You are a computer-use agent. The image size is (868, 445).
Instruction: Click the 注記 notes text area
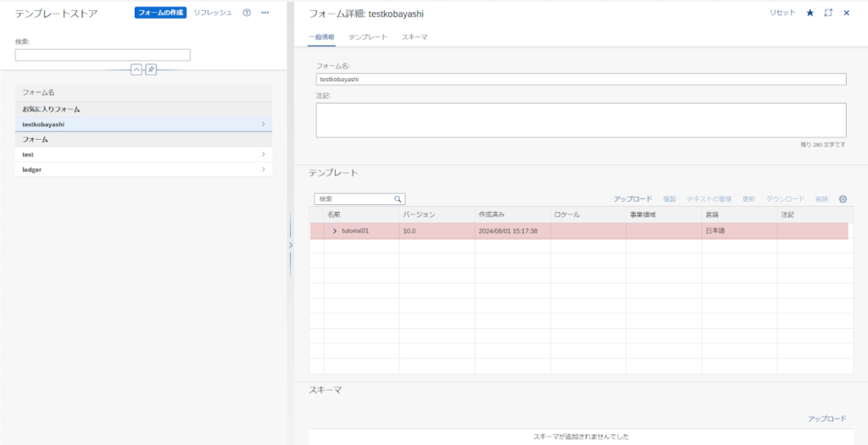(581, 120)
